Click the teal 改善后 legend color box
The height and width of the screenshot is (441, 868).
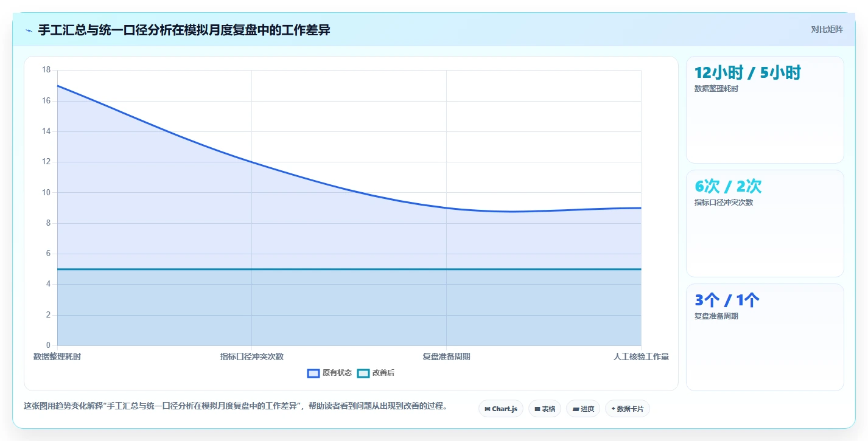(363, 373)
